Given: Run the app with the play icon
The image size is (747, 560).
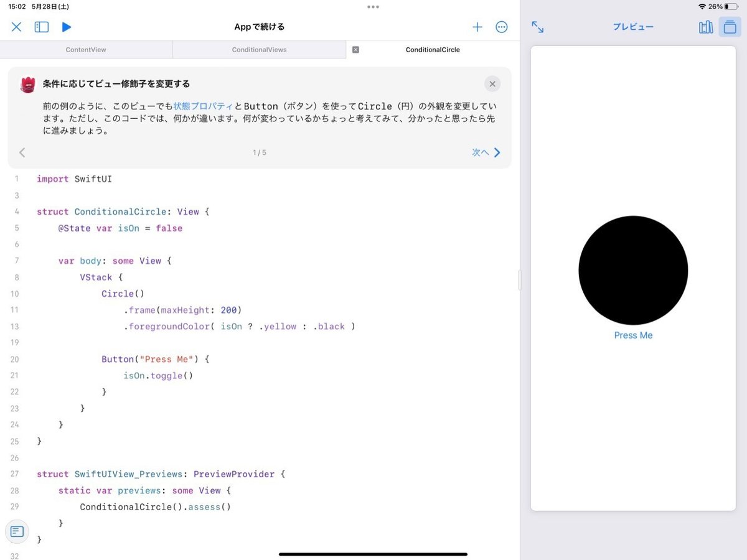Looking at the screenshot, I should point(67,27).
